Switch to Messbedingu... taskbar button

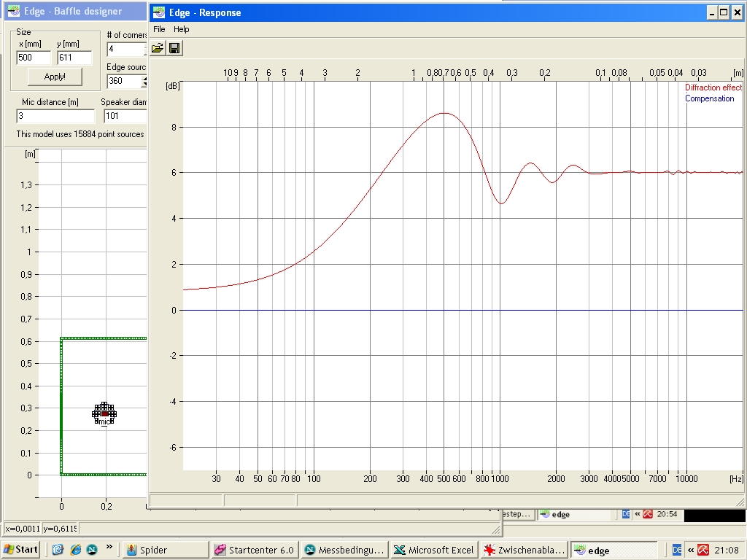(x=344, y=550)
